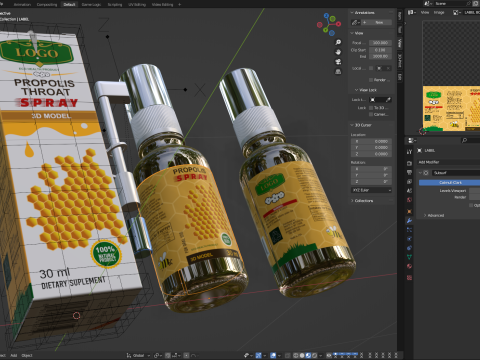Screen dimensions: 480x360
Task: Open the Modifiers wrench tab
Action: coord(409,220)
